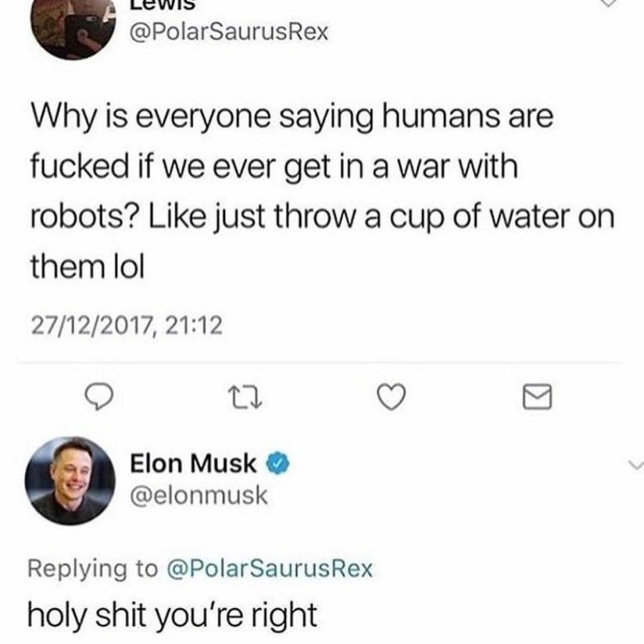644x644 pixels.
Task: Click the retweet arrows icon
Action: (x=242, y=399)
